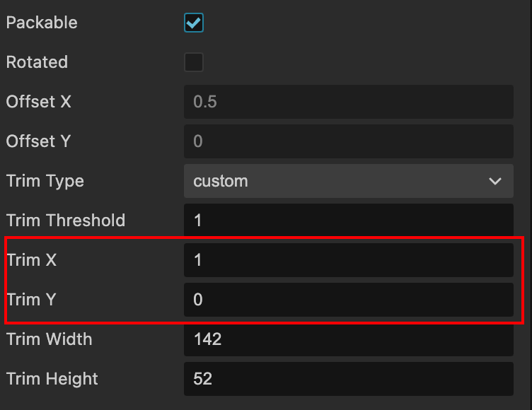
Task: Uncheck the Packable checkbox
Action: pos(194,23)
